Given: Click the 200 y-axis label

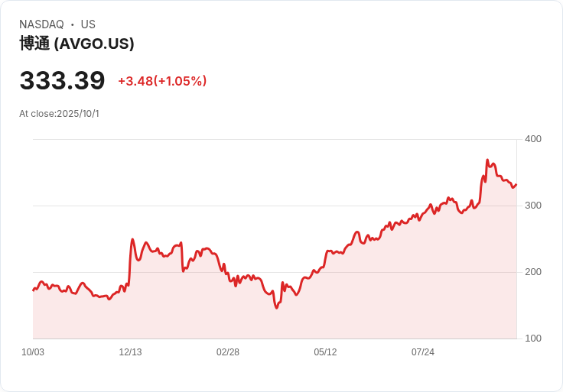Looking at the screenshot, I should (532, 272).
